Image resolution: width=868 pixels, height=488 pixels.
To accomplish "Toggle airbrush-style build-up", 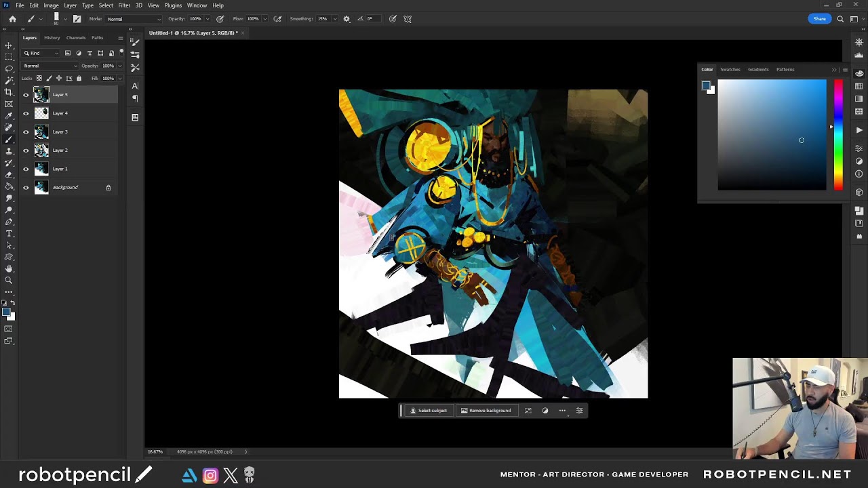I will click(277, 19).
